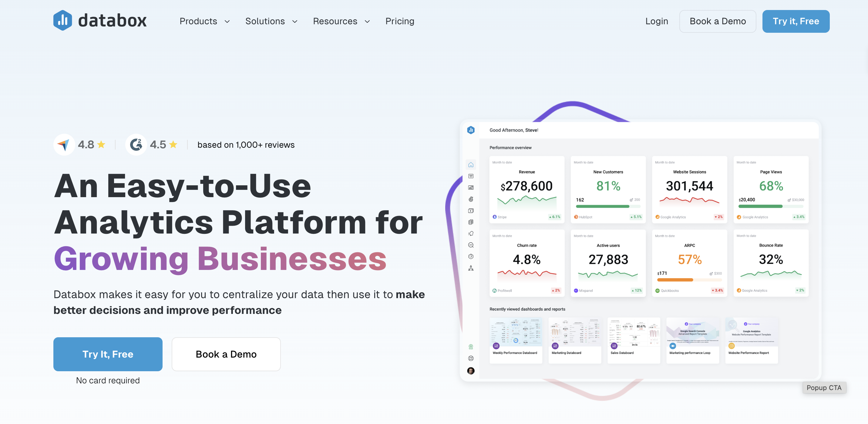Open the Goals target icon in the sidebar
Screen dimensions: 868x424
[x=471, y=199]
